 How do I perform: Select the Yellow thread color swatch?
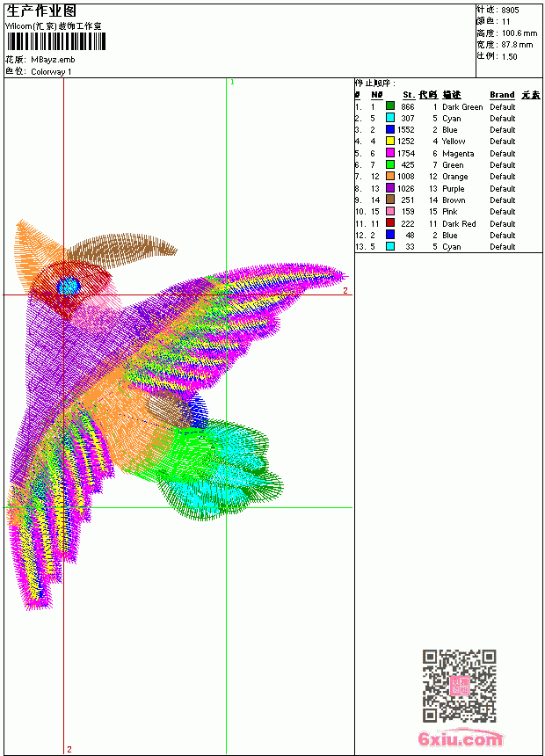(390, 141)
